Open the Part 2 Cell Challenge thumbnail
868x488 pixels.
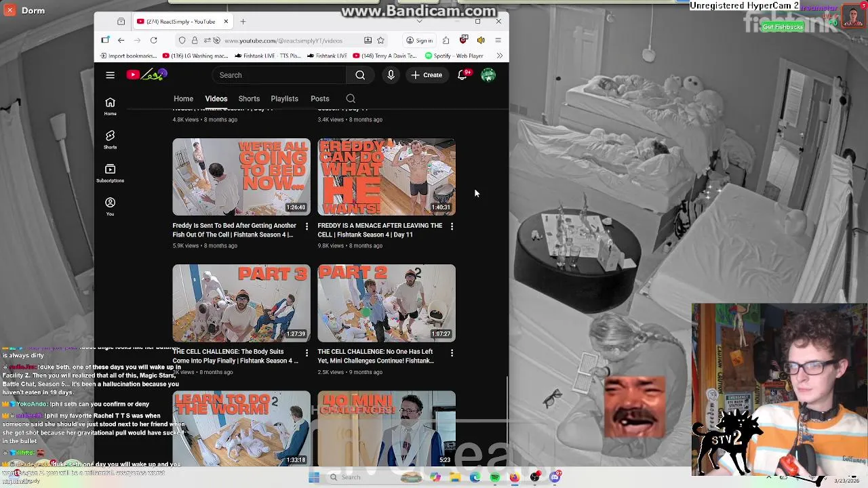387,304
